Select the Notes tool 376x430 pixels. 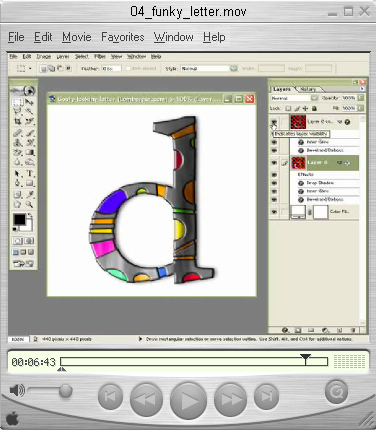[x=18, y=194]
